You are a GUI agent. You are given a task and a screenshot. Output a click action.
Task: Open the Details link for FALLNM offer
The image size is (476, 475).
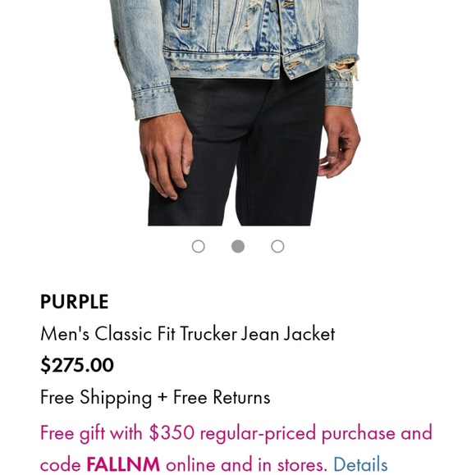pos(360,464)
